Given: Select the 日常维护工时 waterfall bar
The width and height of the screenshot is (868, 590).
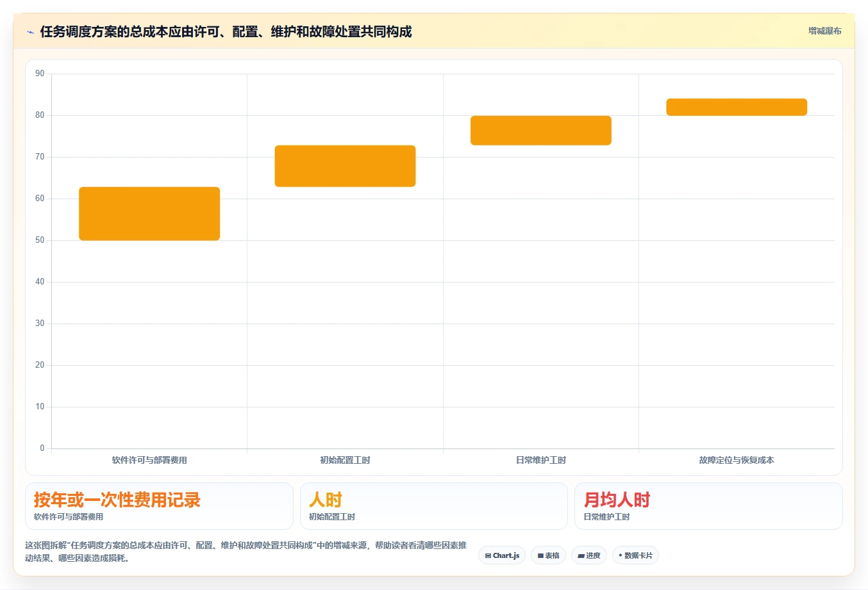Looking at the screenshot, I should (540, 131).
